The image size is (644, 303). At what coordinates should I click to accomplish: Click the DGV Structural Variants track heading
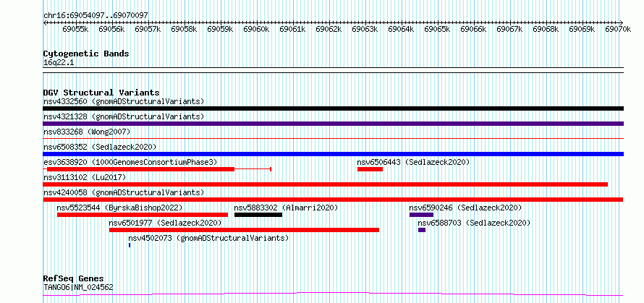coord(101,93)
